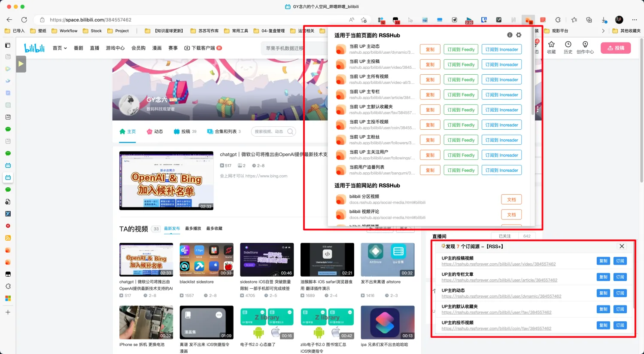Open browser downloads icon

[604, 20]
